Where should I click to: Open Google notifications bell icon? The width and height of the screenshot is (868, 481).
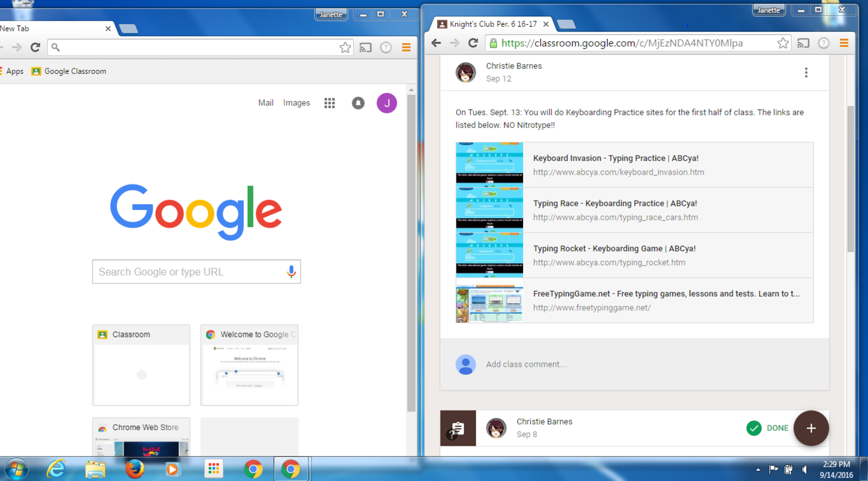(x=358, y=103)
